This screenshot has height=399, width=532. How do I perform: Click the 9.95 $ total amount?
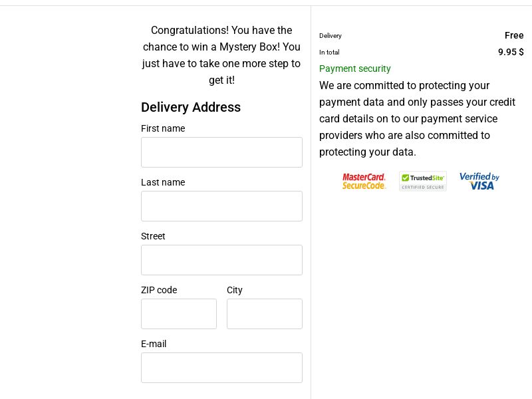[511, 52]
